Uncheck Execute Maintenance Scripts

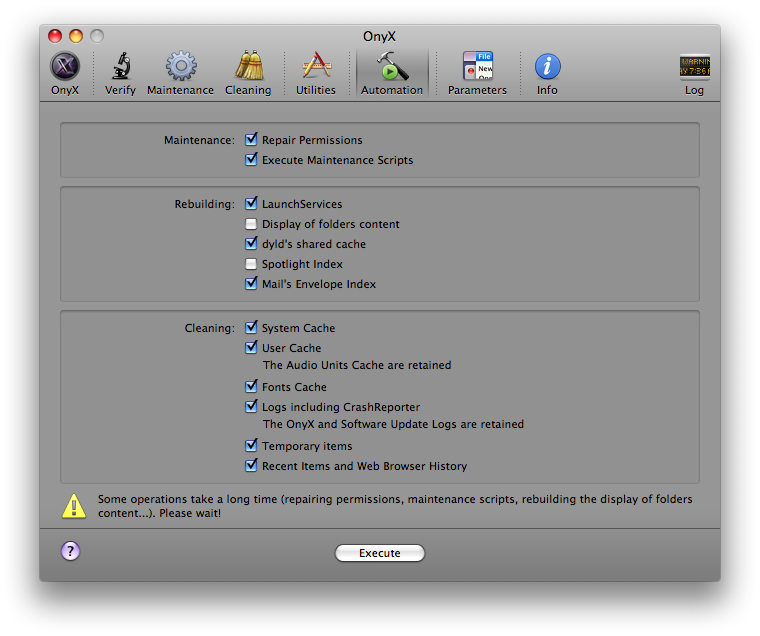[x=251, y=159]
